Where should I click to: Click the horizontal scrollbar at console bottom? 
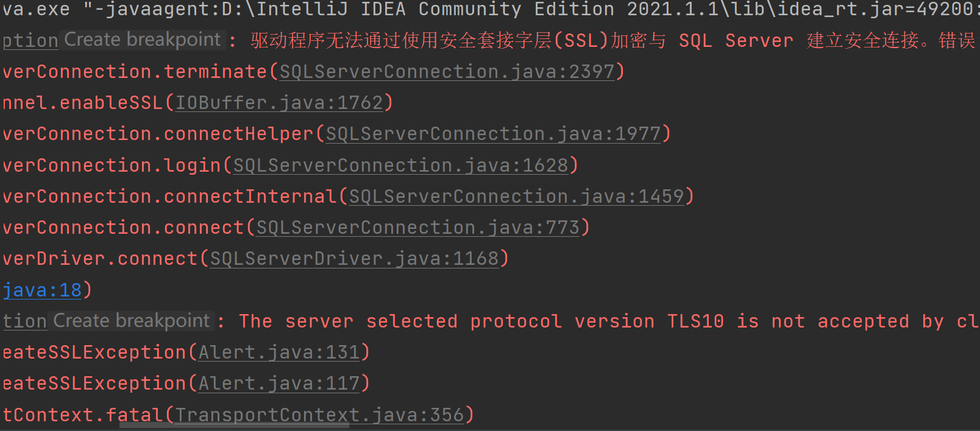[x=234, y=427]
